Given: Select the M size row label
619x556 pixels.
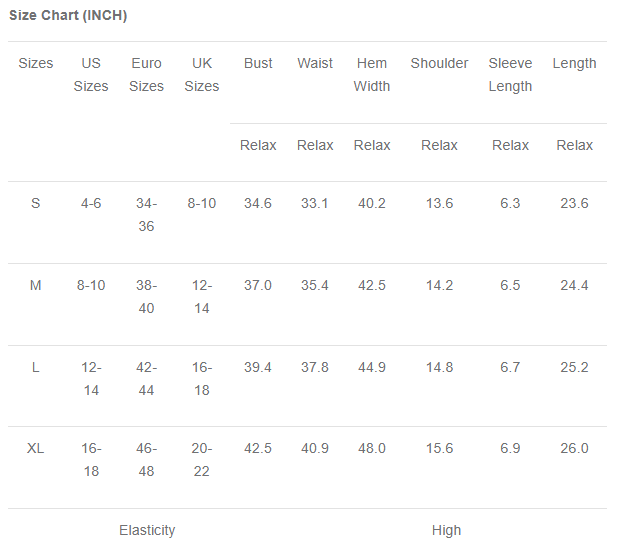Looking at the screenshot, I should coord(36,285).
